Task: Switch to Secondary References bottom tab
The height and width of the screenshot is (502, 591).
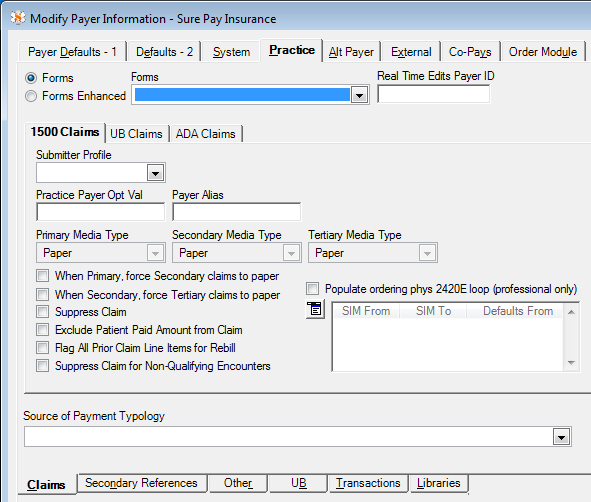Action: [141, 483]
